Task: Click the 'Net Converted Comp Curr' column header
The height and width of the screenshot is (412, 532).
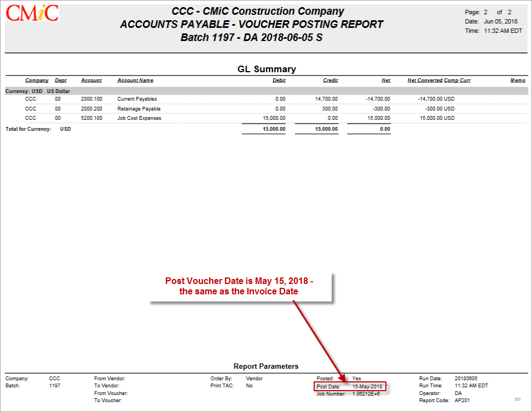Action: 439,80
